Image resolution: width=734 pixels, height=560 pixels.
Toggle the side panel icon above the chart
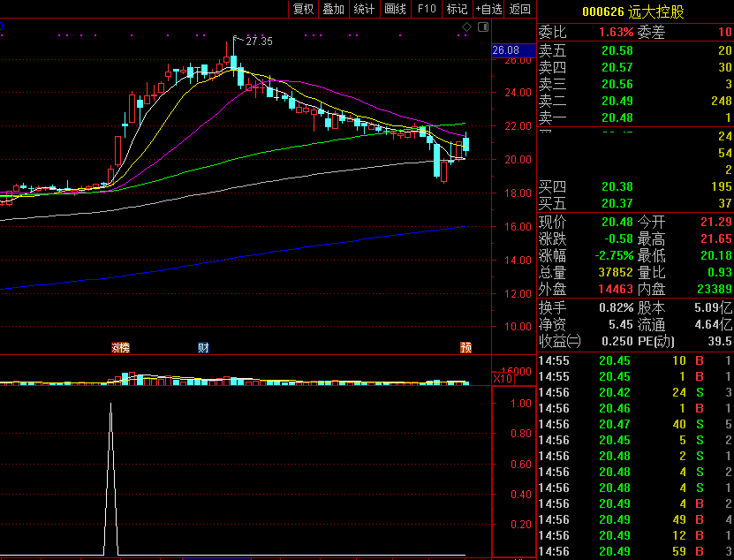482,27
